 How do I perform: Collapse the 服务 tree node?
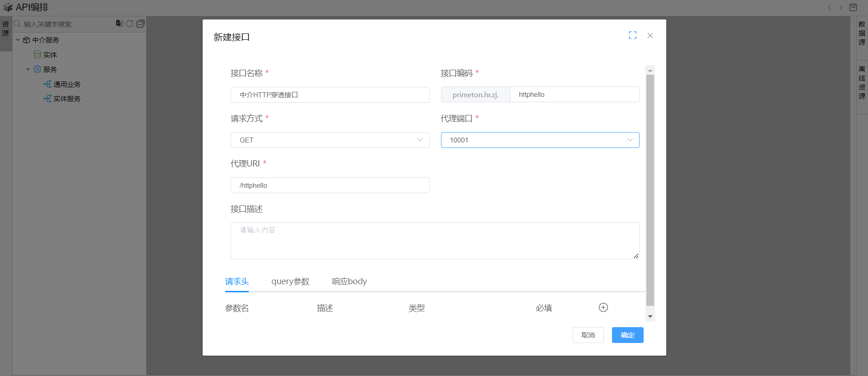coord(28,70)
